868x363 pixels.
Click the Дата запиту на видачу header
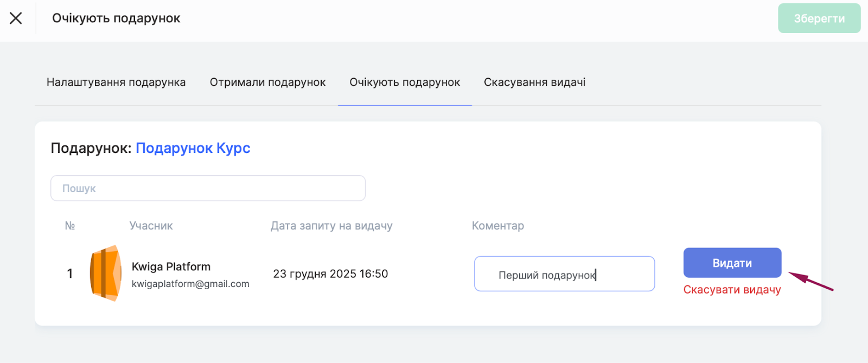point(331,226)
